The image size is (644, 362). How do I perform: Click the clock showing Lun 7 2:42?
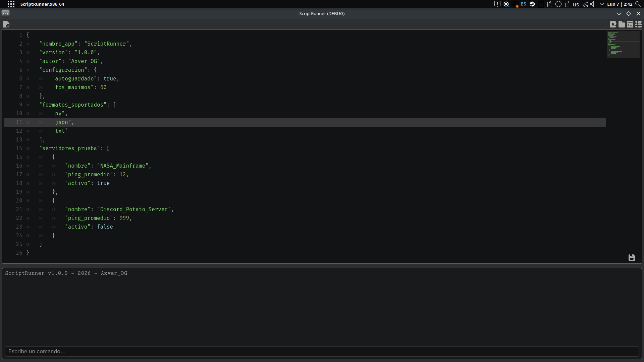click(620, 4)
